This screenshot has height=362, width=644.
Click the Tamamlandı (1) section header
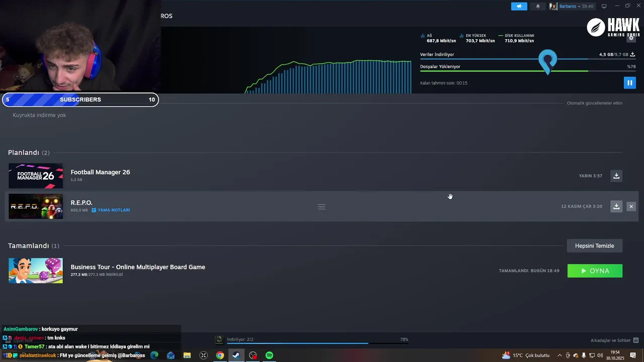(33, 245)
